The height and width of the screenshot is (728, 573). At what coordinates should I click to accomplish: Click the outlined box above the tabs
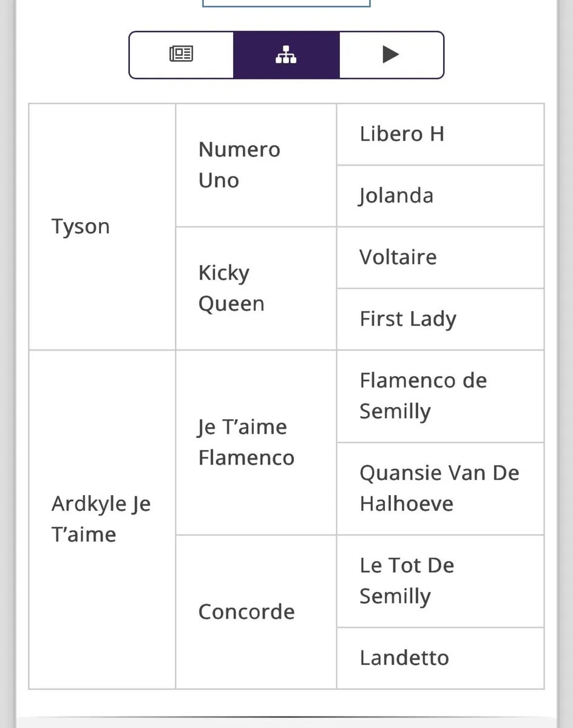(x=286, y=3)
